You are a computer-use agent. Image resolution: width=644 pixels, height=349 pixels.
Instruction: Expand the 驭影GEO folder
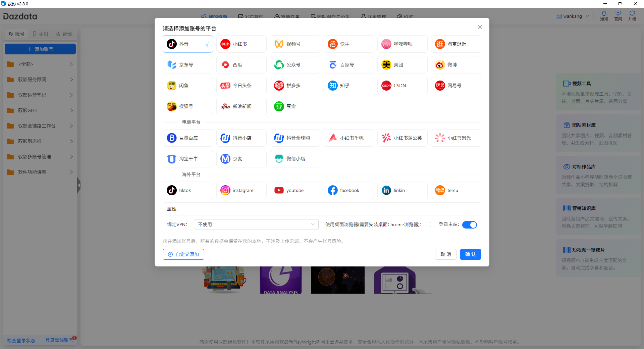40,110
